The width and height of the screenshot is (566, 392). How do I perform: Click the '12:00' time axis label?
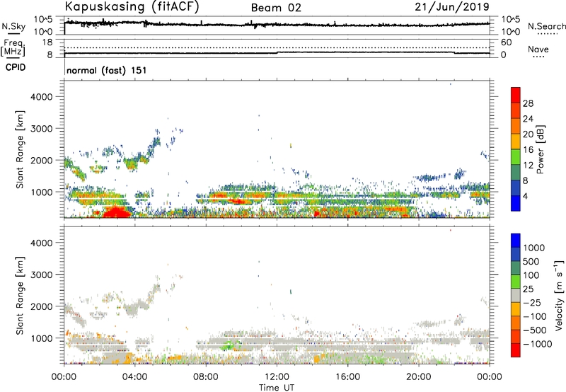pos(277,377)
